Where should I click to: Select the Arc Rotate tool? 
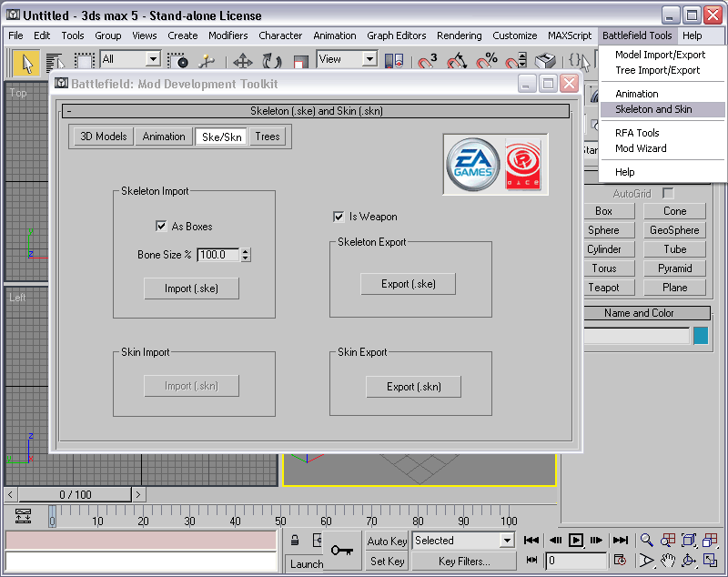689,561
